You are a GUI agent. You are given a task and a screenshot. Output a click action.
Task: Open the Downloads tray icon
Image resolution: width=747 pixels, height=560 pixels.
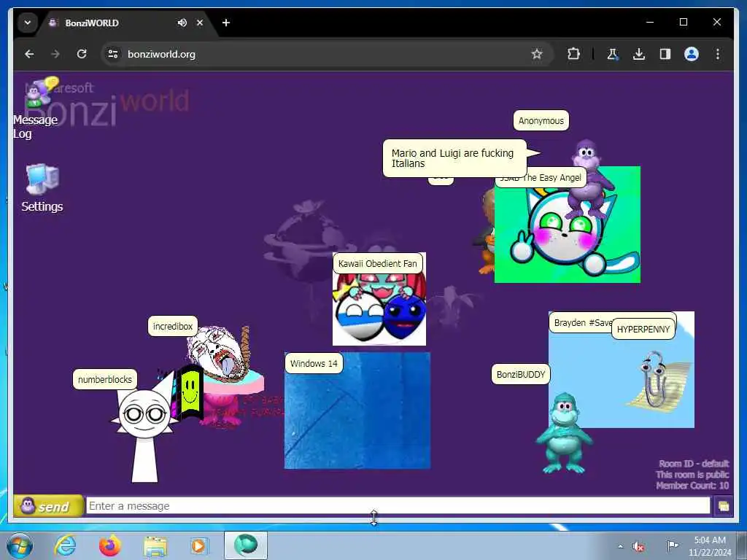pos(639,54)
